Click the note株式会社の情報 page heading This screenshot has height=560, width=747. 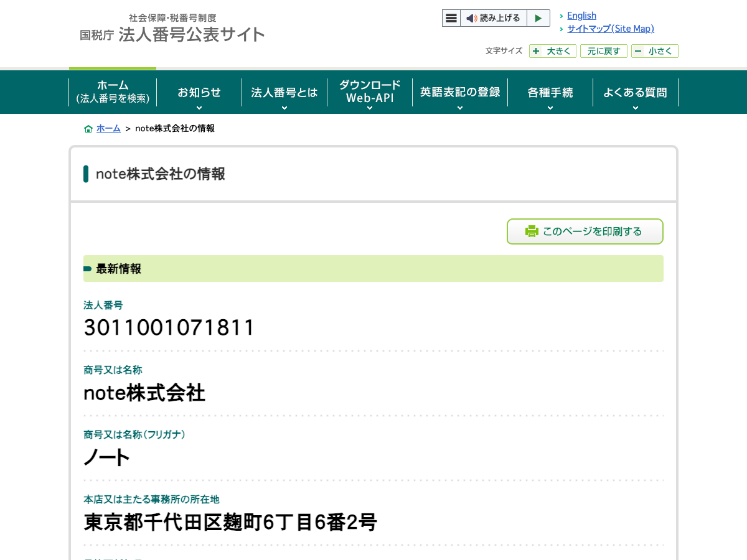(161, 174)
